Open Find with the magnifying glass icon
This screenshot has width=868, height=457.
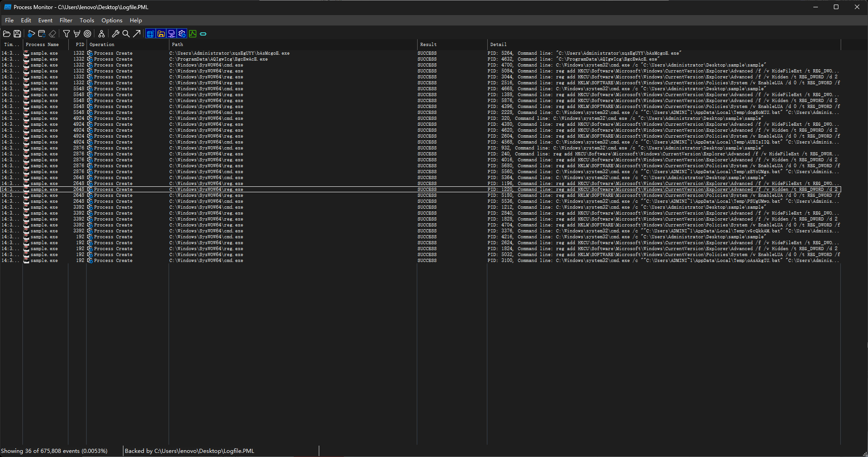click(126, 34)
